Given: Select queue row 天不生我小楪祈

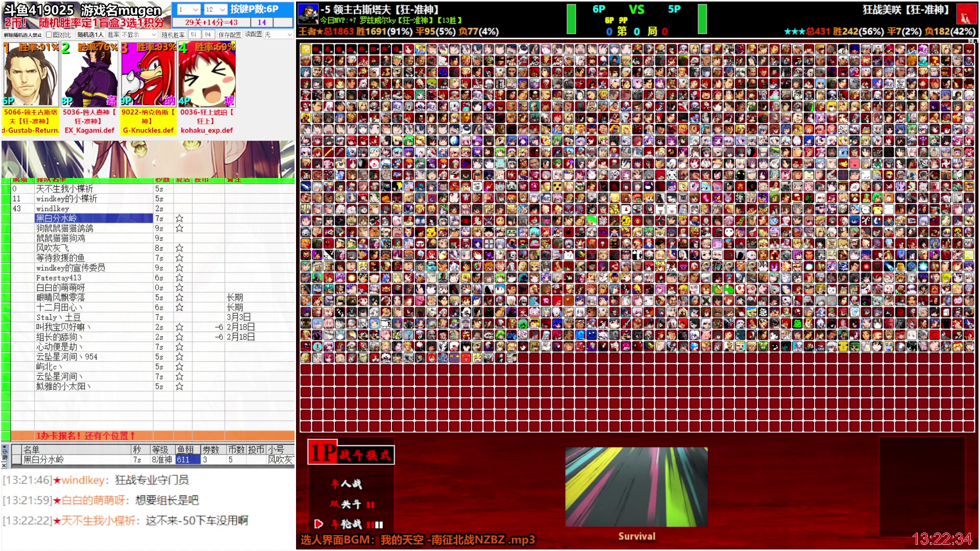Looking at the screenshot, I should (x=94, y=189).
